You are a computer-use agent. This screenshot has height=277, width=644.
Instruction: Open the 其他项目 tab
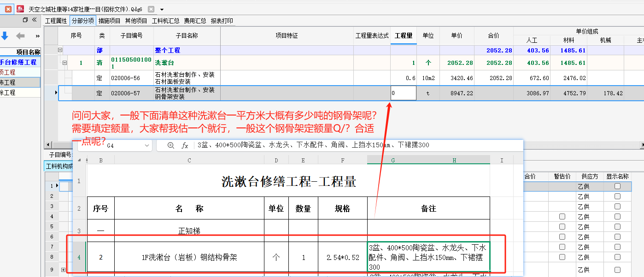point(136,21)
